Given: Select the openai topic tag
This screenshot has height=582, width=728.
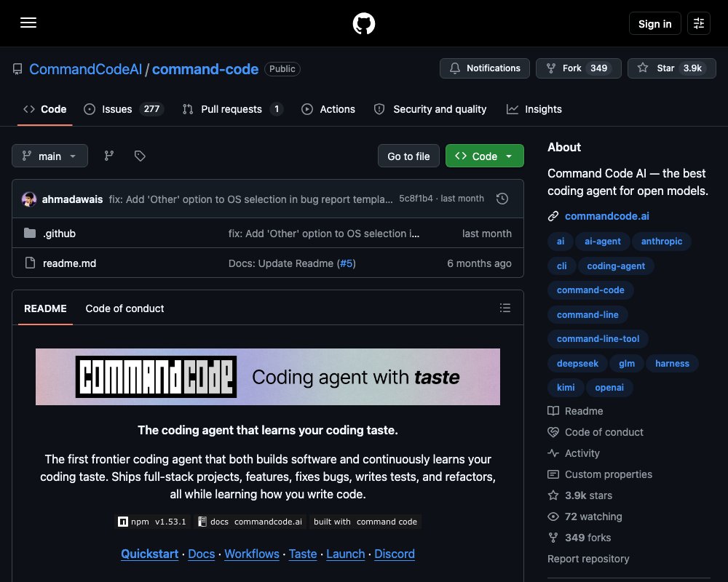Looking at the screenshot, I should coord(609,388).
